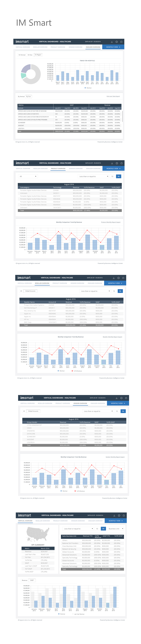Switch to Product Overview tab in Reseller Overview dashboard
141x644 pixels.
click(x=60, y=283)
